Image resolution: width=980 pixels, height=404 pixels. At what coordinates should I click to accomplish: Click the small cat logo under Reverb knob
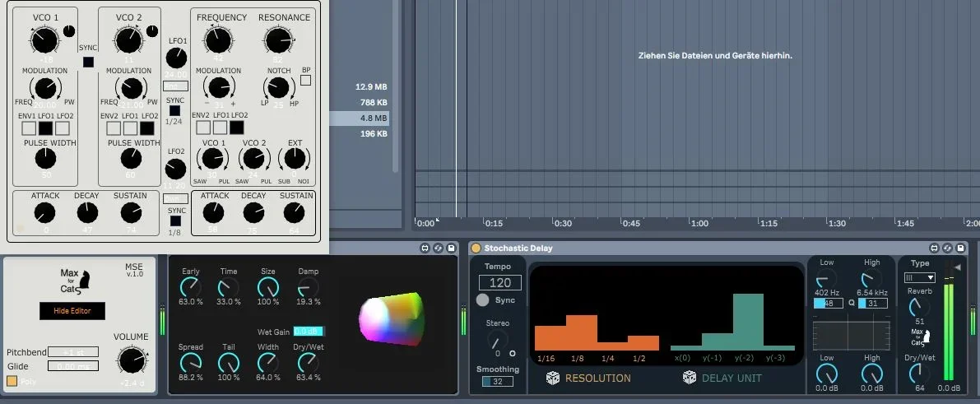point(919,336)
